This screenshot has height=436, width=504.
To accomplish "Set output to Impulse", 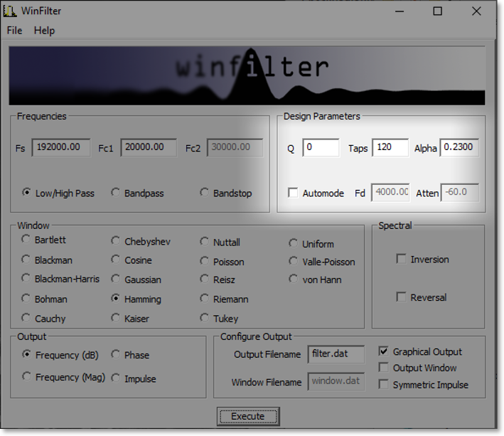I will coord(116,378).
